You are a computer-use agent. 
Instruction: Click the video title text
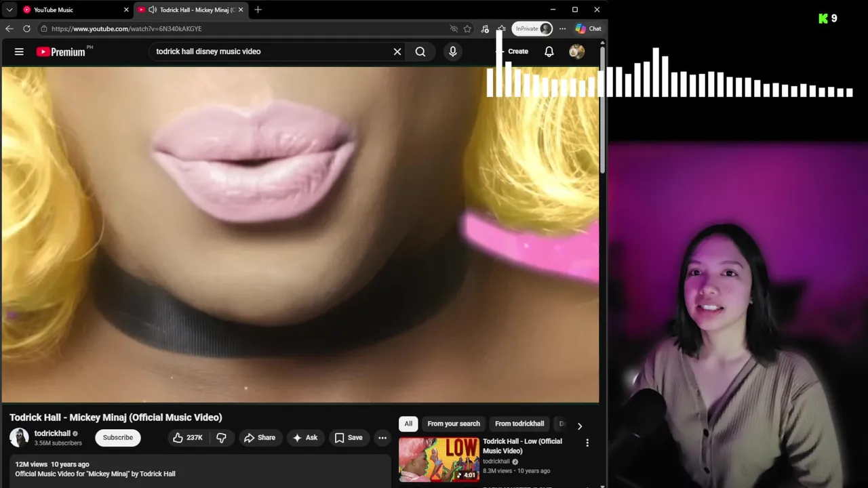pos(116,418)
